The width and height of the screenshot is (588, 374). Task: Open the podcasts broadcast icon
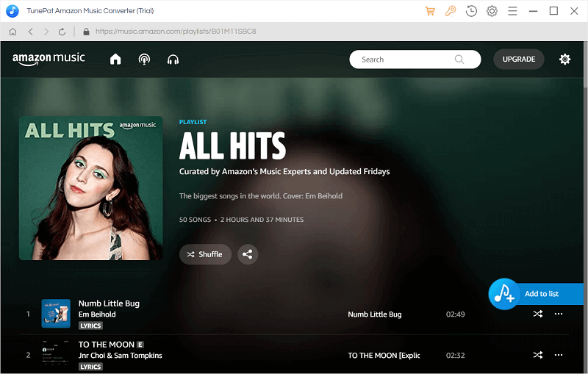click(144, 60)
